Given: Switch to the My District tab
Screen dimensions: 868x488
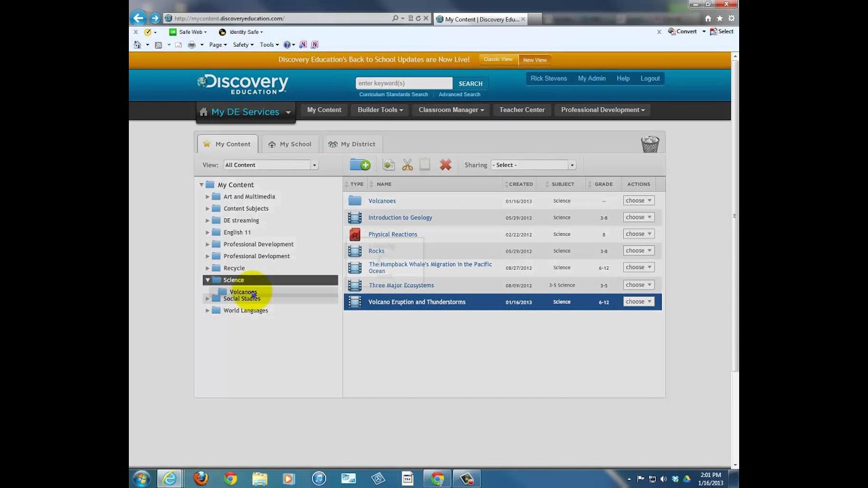Looking at the screenshot, I should [351, 144].
